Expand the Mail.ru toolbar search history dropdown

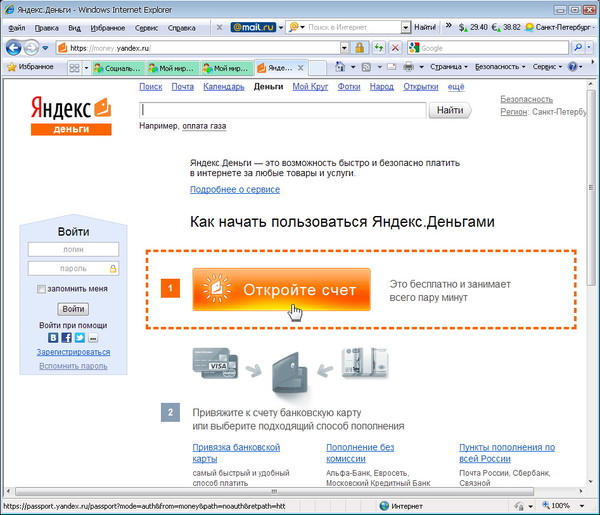point(406,27)
